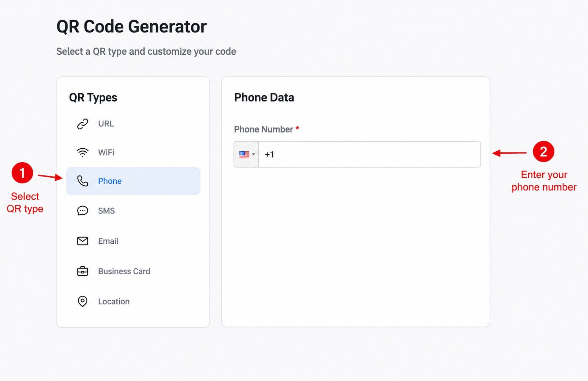The width and height of the screenshot is (588, 381).
Task: Pick the Location QR type
Action: pos(133,301)
